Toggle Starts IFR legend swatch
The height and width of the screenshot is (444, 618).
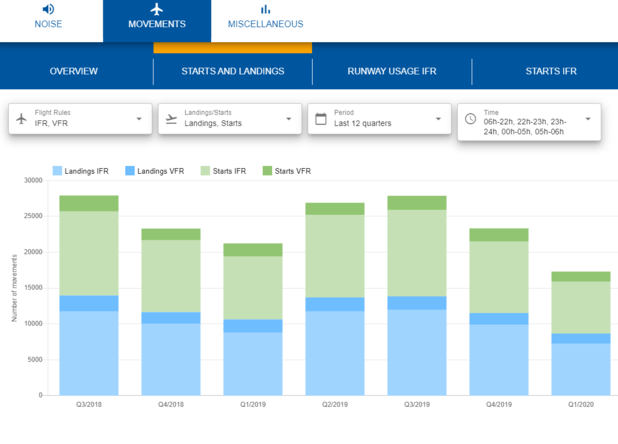pyautogui.click(x=205, y=171)
